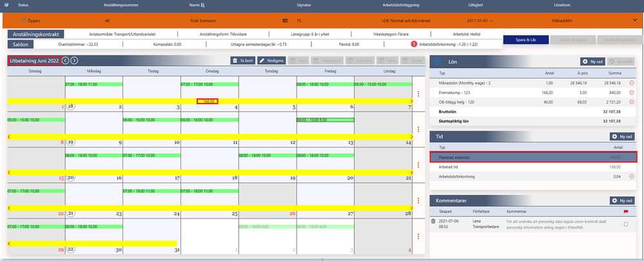The width and height of the screenshot is (644, 261).
Task: Click the round icon beside Lön heading
Action: click(437, 62)
